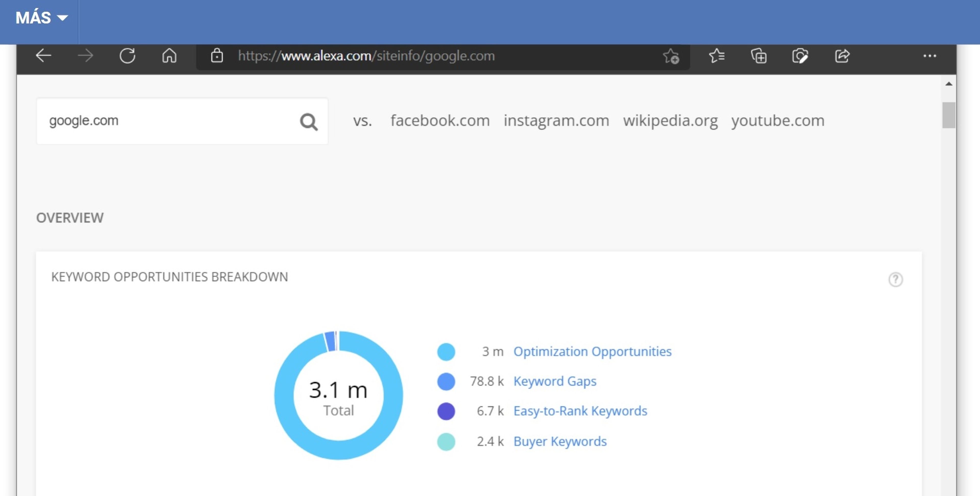Open Optimization Opportunities link
The image size is (980, 496).
pyautogui.click(x=592, y=351)
